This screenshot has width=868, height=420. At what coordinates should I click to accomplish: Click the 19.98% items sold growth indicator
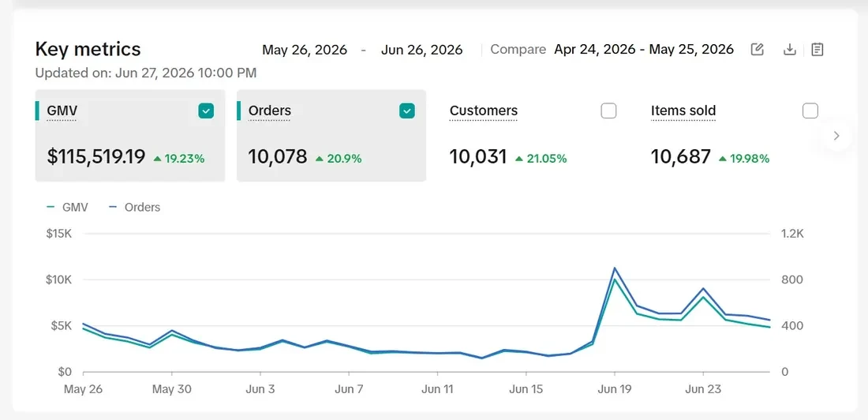coord(744,159)
